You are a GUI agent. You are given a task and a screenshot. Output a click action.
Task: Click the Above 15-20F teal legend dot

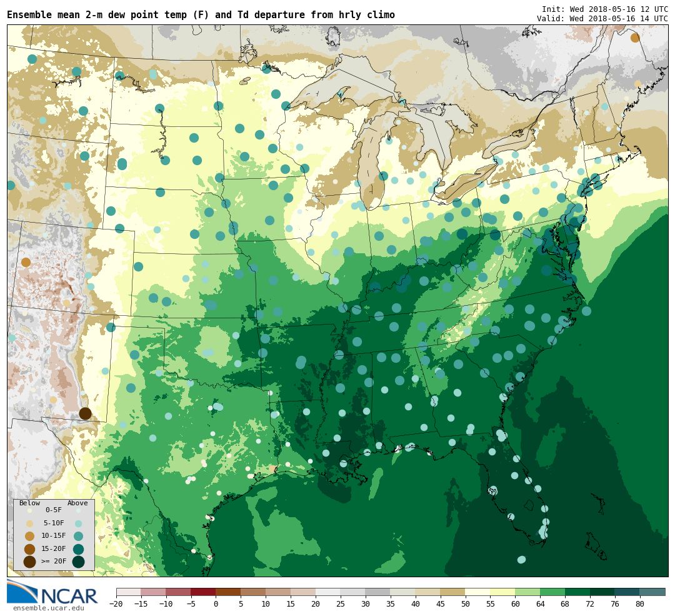(78, 549)
